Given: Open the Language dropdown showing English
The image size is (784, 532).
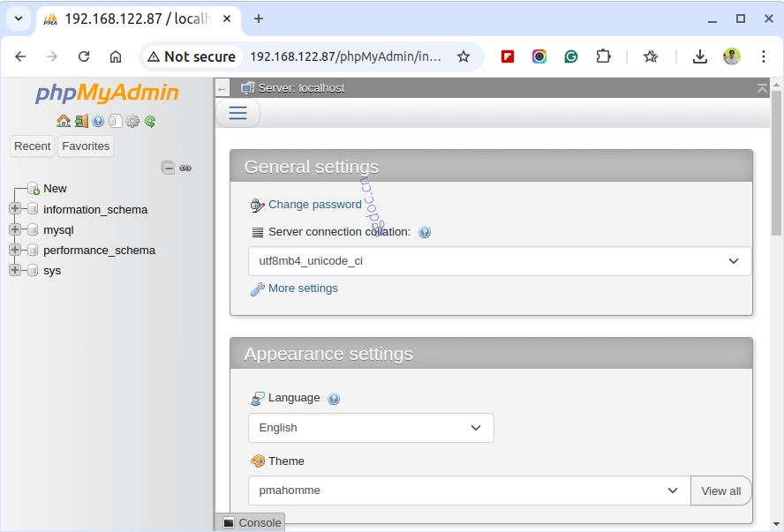Looking at the screenshot, I should pyautogui.click(x=371, y=428).
